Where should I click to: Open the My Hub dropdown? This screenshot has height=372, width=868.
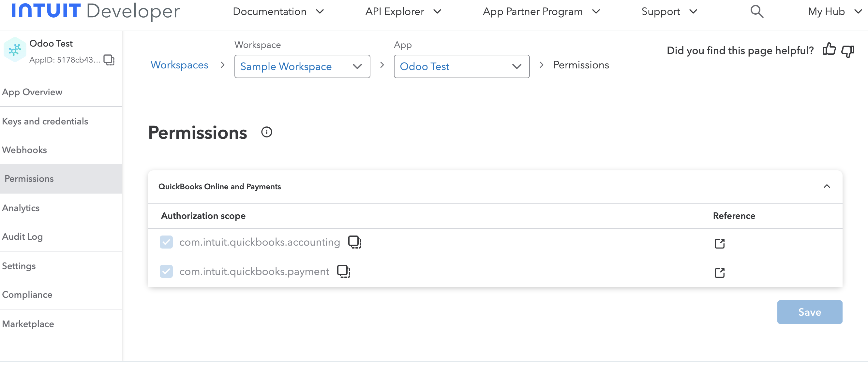pyautogui.click(x=835, y=11)
